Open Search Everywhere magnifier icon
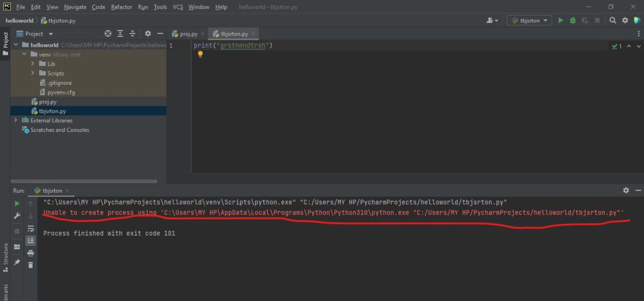Screen dimensions: 644x301 click(613, 20)
